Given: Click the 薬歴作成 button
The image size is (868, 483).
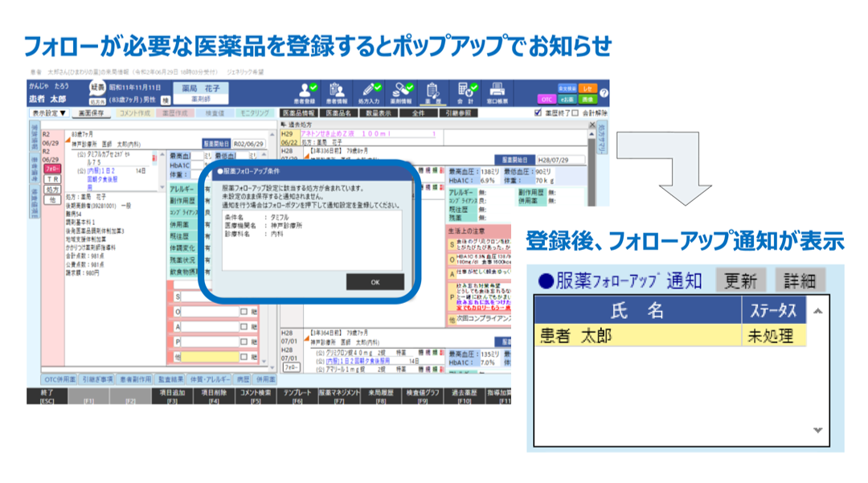Looking at the screenshot, I should pyautogui.click(x=174, y=113).
